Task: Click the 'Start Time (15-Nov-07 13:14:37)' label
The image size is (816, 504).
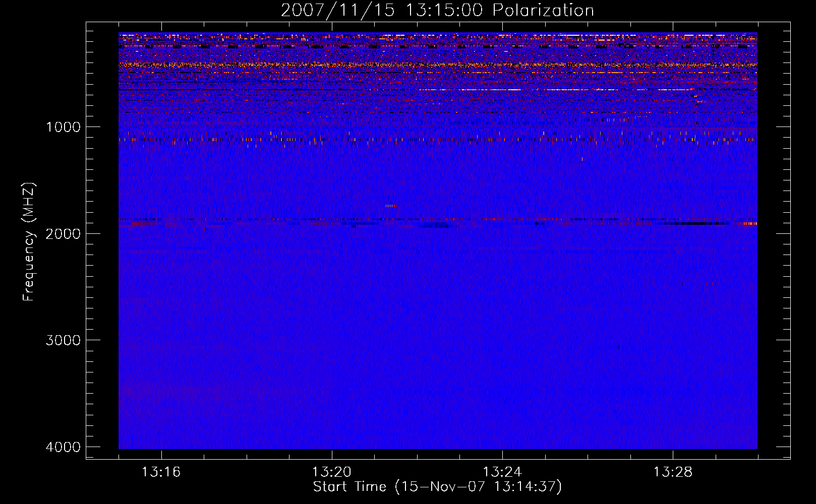Action: point(437,487)
